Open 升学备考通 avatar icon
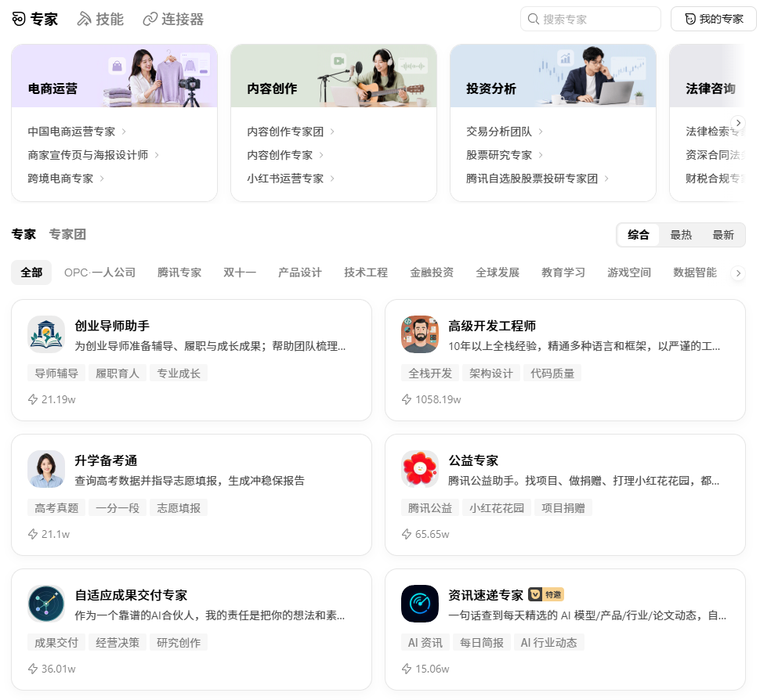Viewport: 760px width, 700px height. 46,469
